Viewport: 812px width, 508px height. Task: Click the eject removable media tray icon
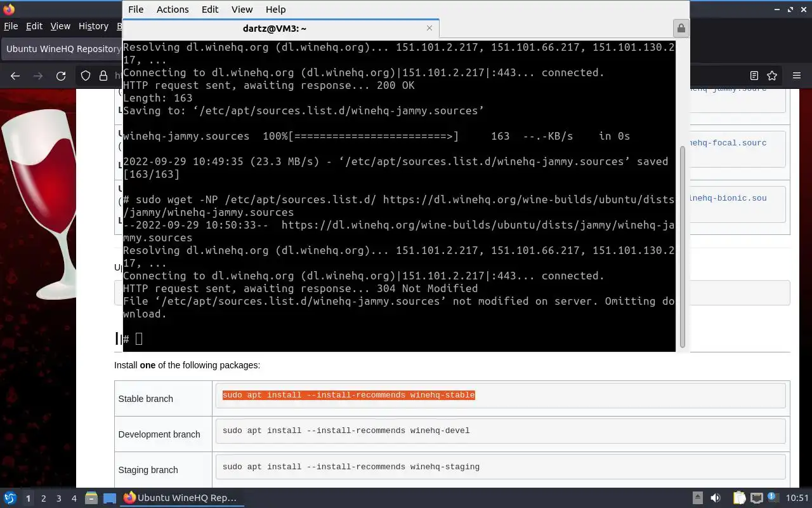tap(697, 498)
